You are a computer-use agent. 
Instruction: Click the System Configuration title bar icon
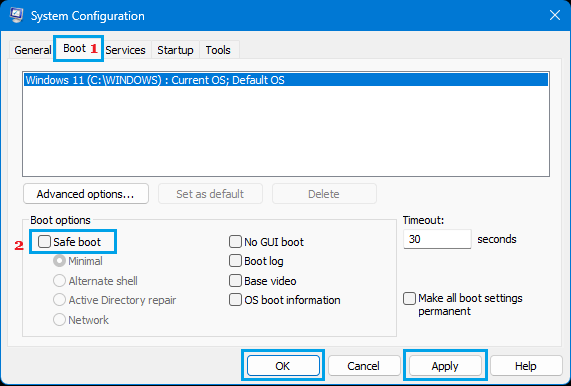(x=16, y=15)
